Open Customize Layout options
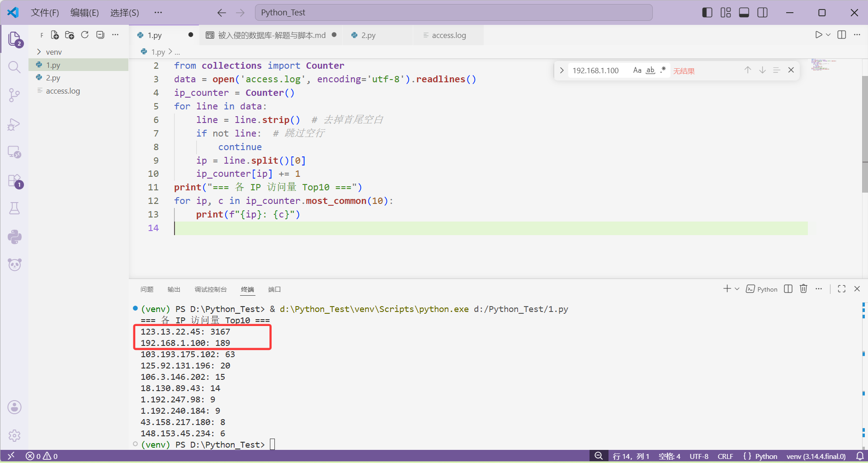Viewport: 868px width, 463px height. [726, 13]
